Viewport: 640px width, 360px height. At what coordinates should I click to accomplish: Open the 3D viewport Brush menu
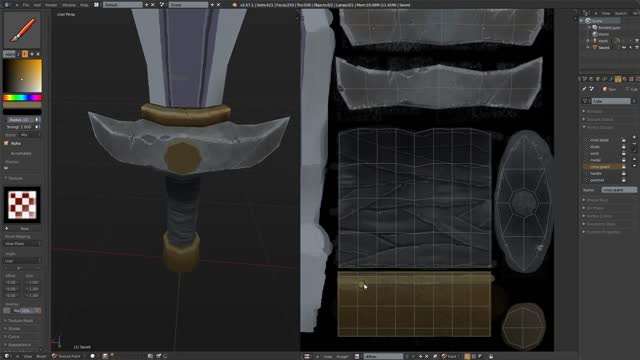(41, 356)
